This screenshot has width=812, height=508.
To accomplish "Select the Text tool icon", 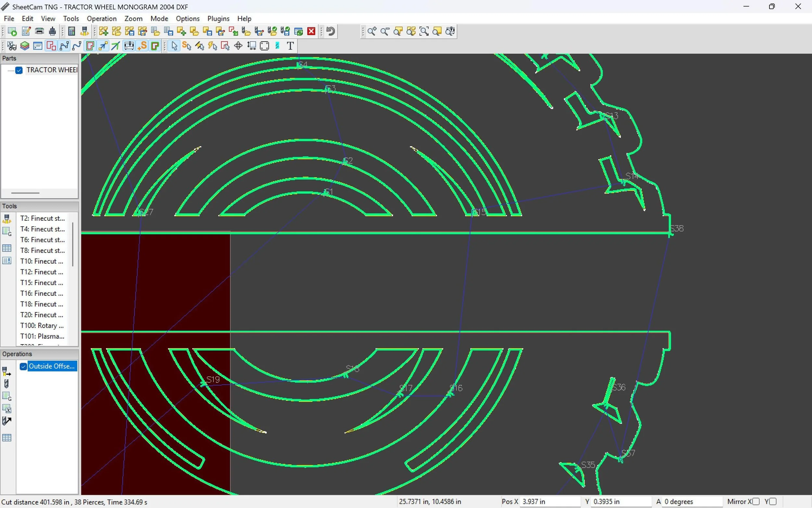I will [x=290, y=46].
